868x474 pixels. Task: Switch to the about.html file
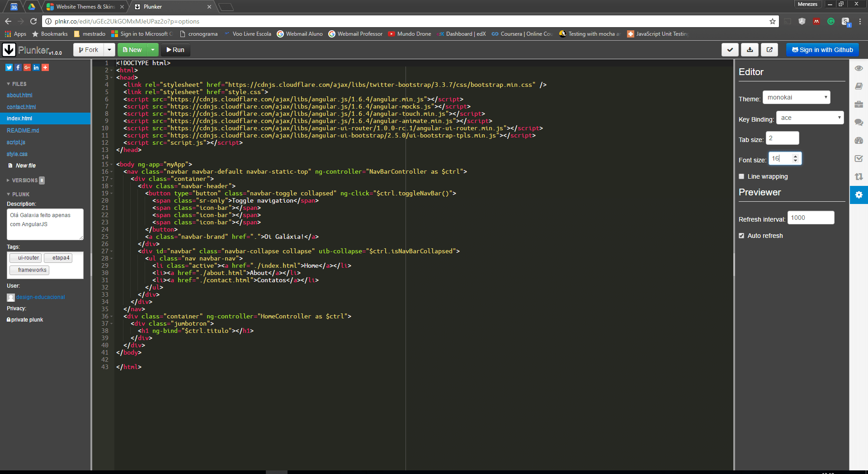[19, 95]
